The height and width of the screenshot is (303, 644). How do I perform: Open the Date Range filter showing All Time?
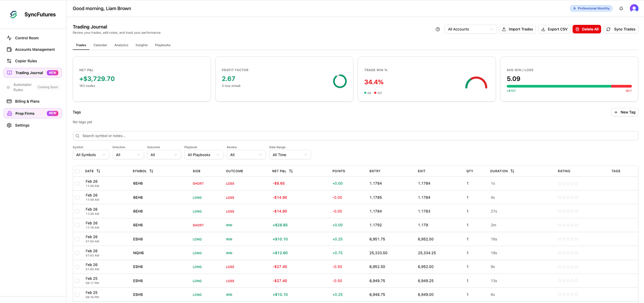[290, 155]
